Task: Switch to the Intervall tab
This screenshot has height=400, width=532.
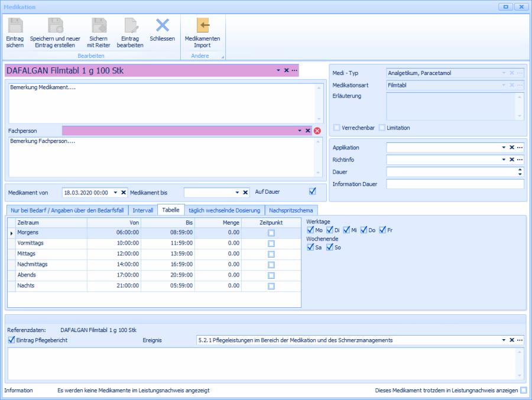Action: coord(143,210)
